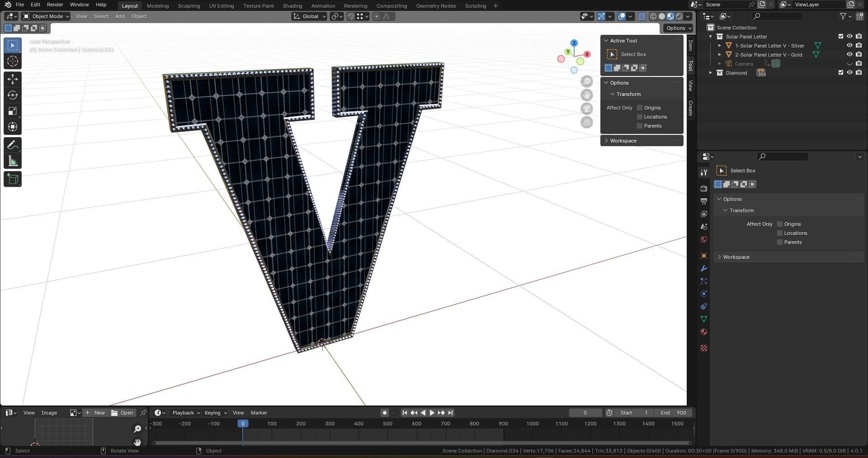
Task: Open the View Layer properties tab icon
Action: (x=704, y=214)
